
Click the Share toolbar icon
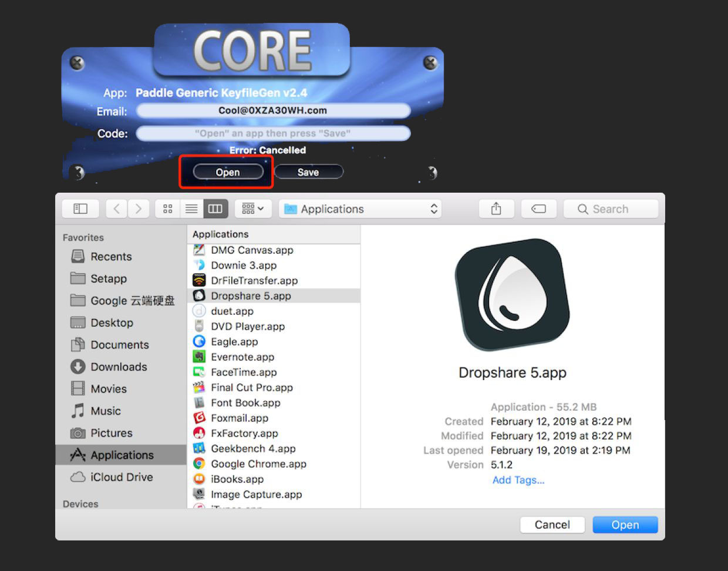[496, 209]
